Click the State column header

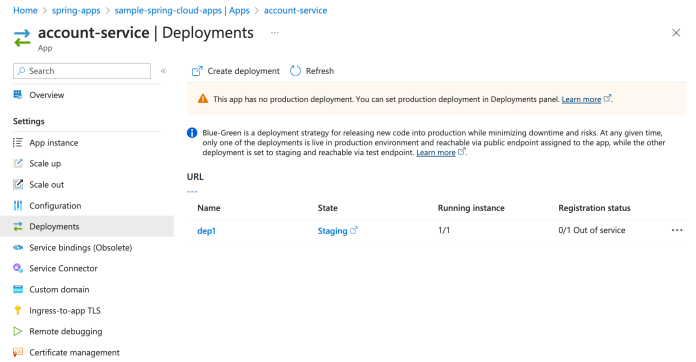328,208
